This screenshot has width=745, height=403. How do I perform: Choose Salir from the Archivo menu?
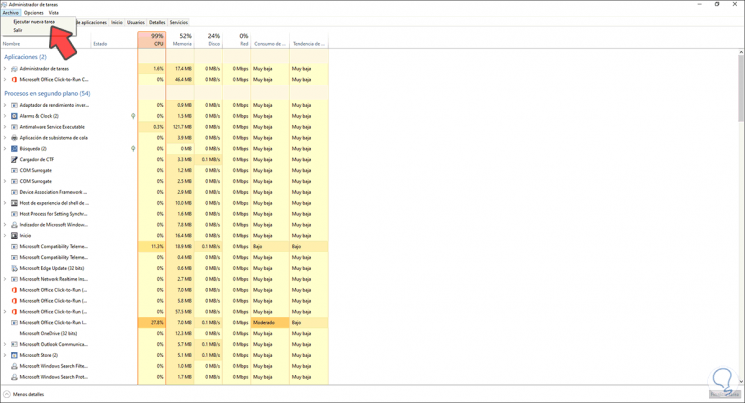point(18,30)
